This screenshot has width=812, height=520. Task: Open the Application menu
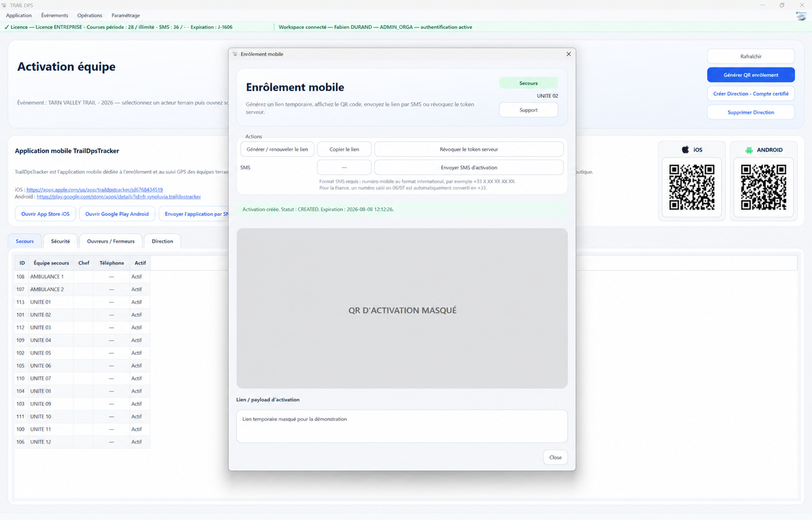[x=19, y=16]
